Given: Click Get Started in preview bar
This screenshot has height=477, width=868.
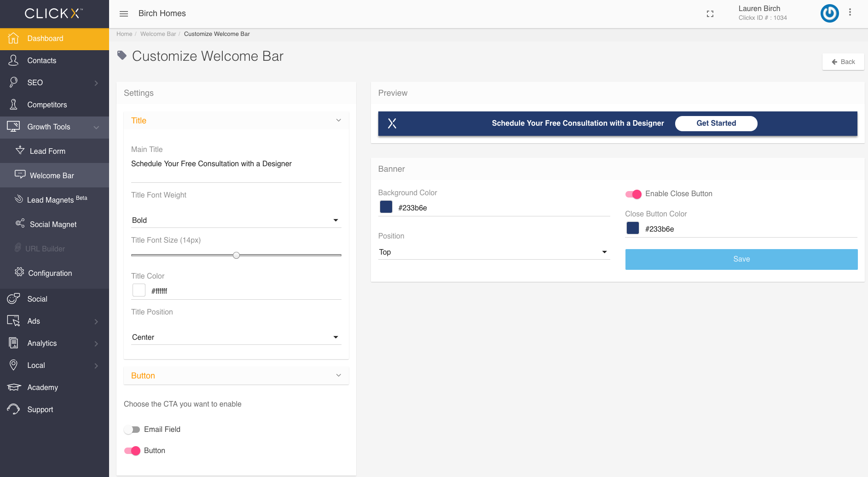Looking at the screenshot, I should point(716,123).
